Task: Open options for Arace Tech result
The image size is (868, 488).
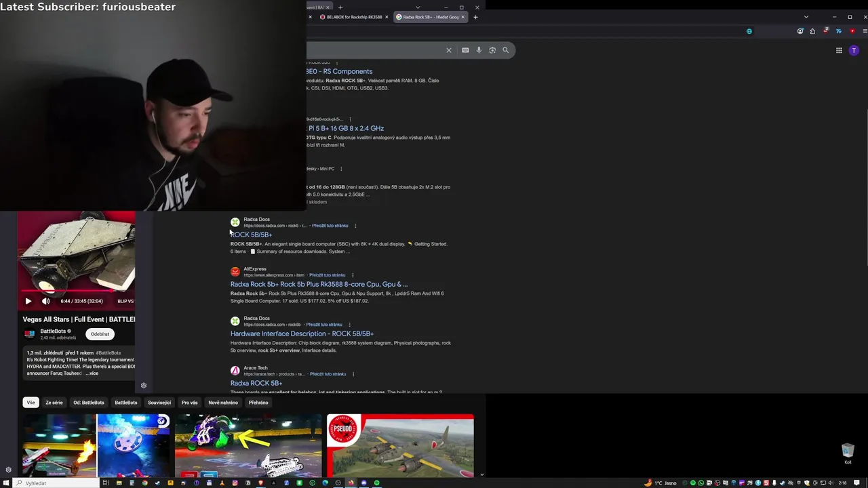Action: click(353, 374)
